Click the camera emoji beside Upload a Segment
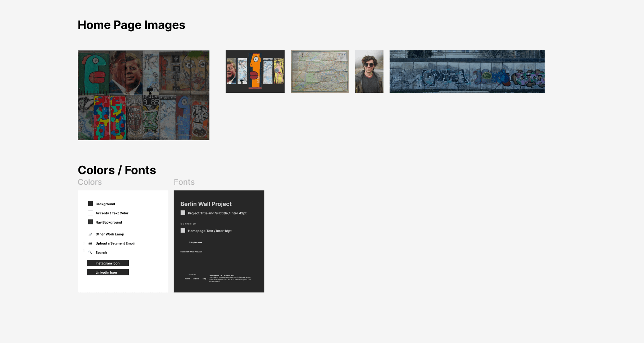The image size is (644, 343). 90,243
